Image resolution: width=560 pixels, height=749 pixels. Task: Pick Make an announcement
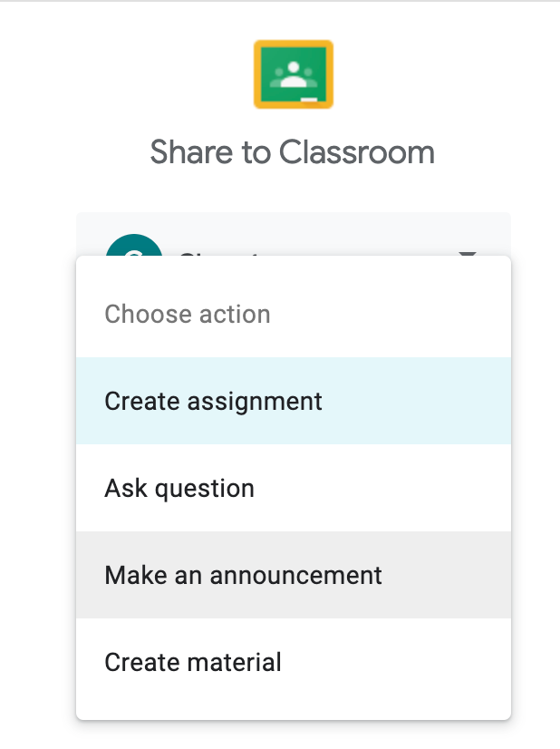(x=243, y=575)
